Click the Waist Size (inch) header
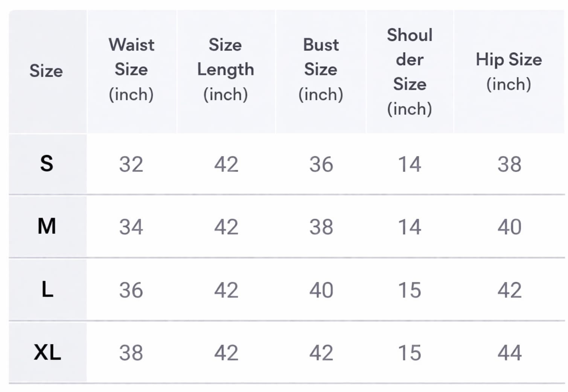Image resolution: width=568 pixels, height=392 pixels. click(131, 70)
